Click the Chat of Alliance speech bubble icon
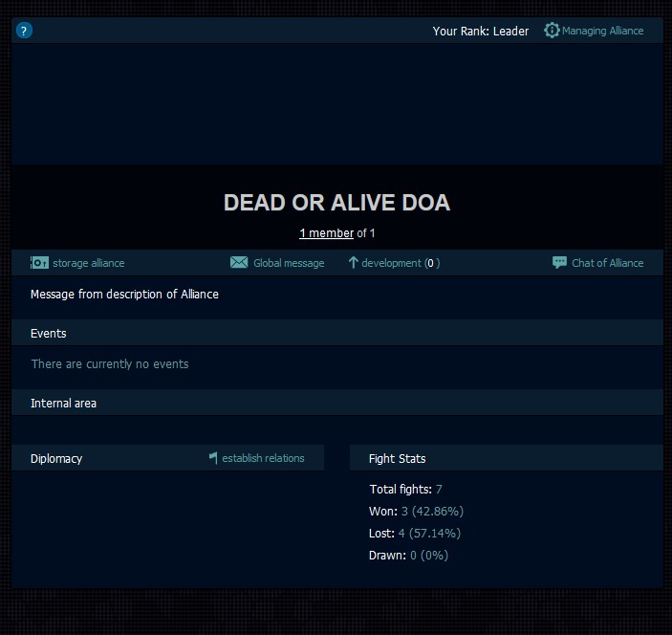Screen dimensions: 672x635 click(559, 263)
